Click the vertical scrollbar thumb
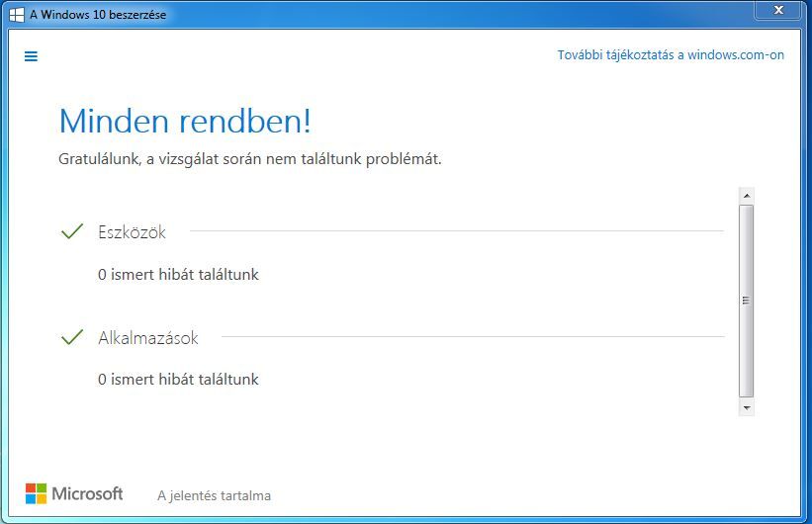 [x=747, y=301]
